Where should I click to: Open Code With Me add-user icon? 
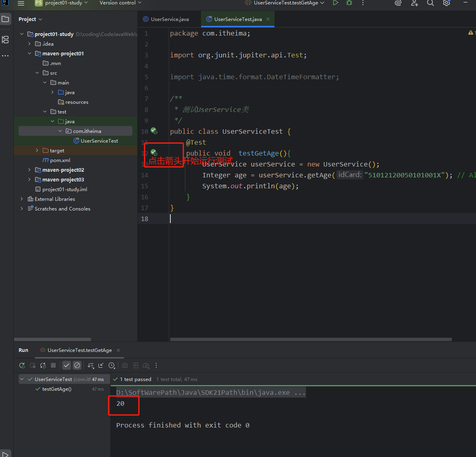click(x=414, y=3)
